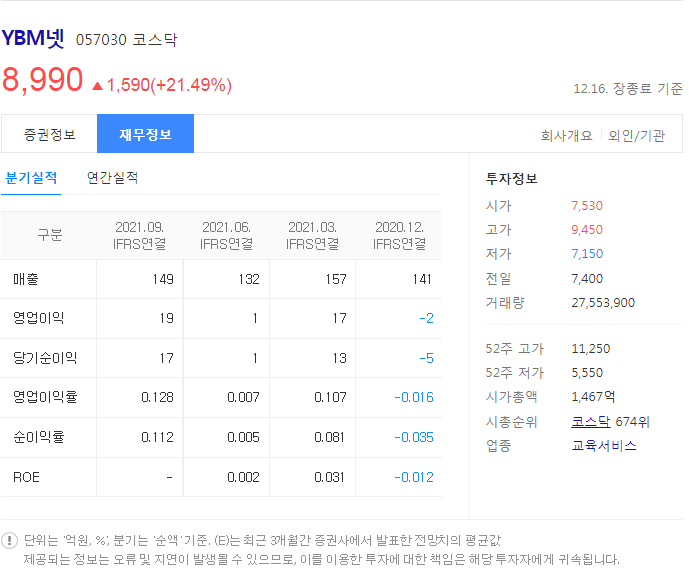Open the 교육서비스 sector link

604,446
